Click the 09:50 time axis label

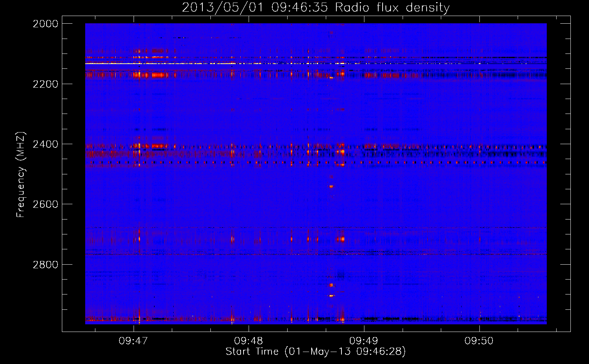pyautogui.click(x=479, y=341)
